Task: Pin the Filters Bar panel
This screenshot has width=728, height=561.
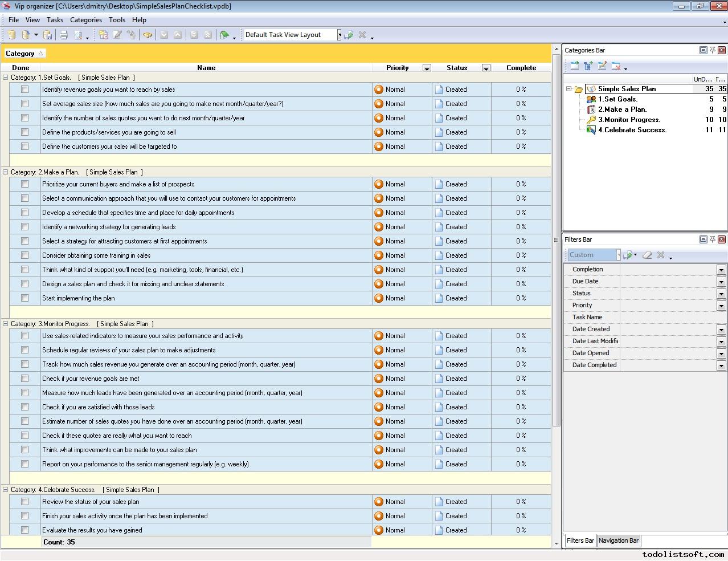Action: click(x=712, y=239)
